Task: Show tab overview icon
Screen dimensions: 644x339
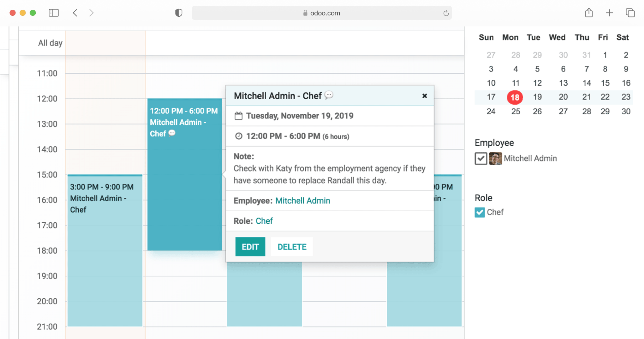Action: pyautogui.click(x=630, y=13)
